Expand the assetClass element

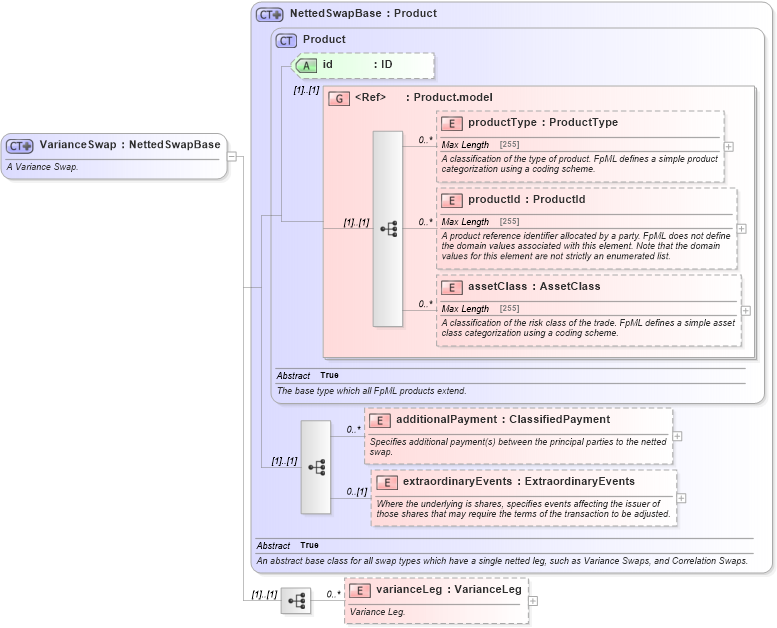click(x=745, y=311)
